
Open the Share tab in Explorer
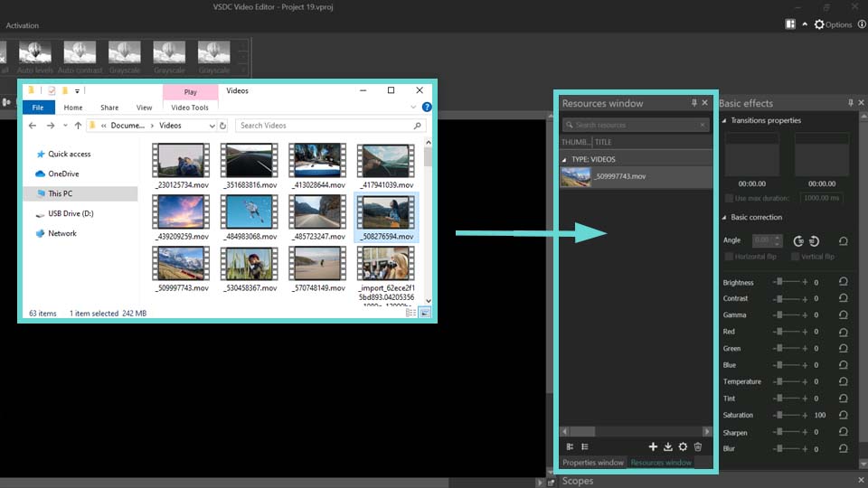[x=109, y=108]
